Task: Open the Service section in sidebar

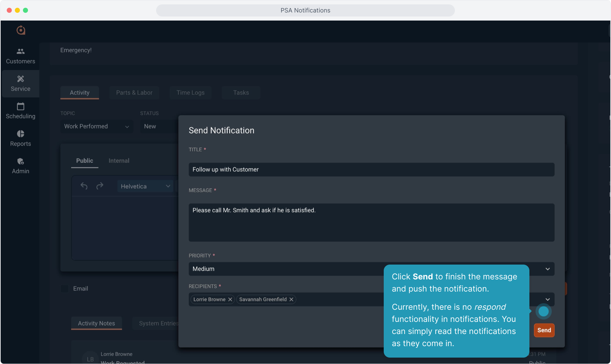Action: pos(21,84)
